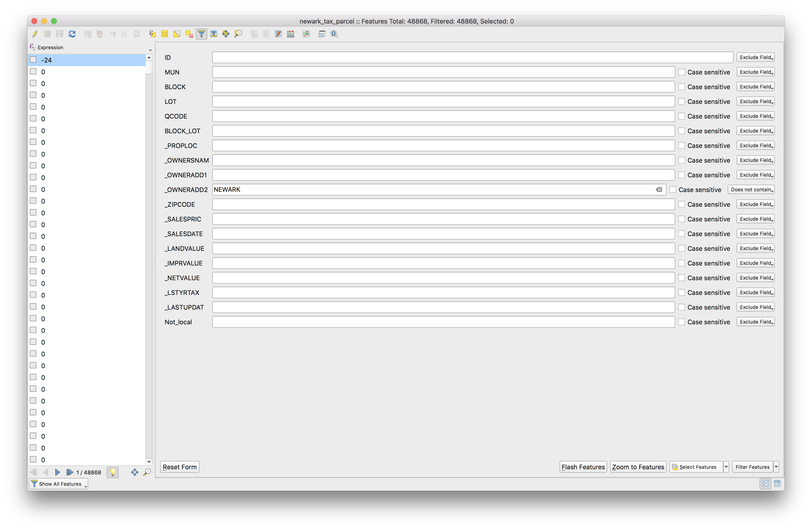This screenshot has width=812, height=530.
Task: Click the reload table icon
Action: tap(72, 34)
